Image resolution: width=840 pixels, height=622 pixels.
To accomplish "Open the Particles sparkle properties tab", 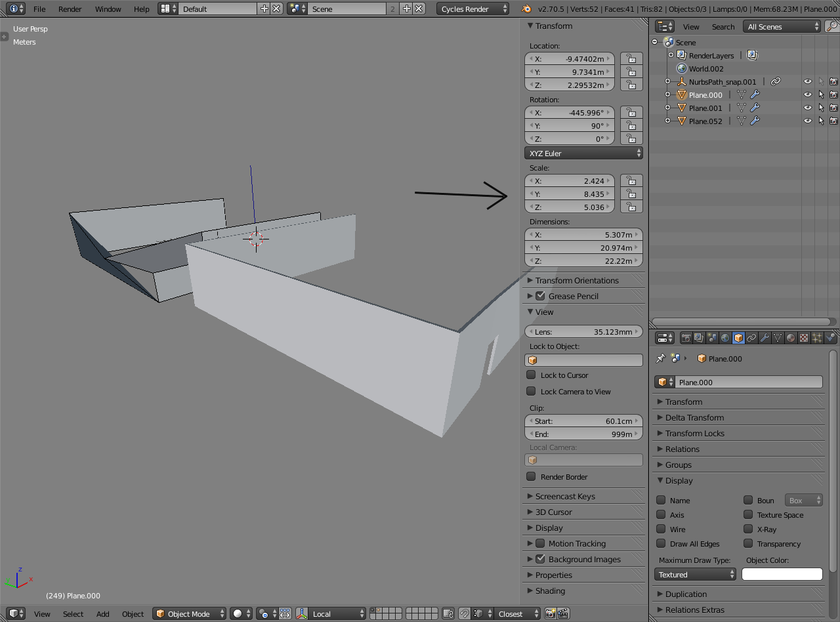I will tap(817, 338).
